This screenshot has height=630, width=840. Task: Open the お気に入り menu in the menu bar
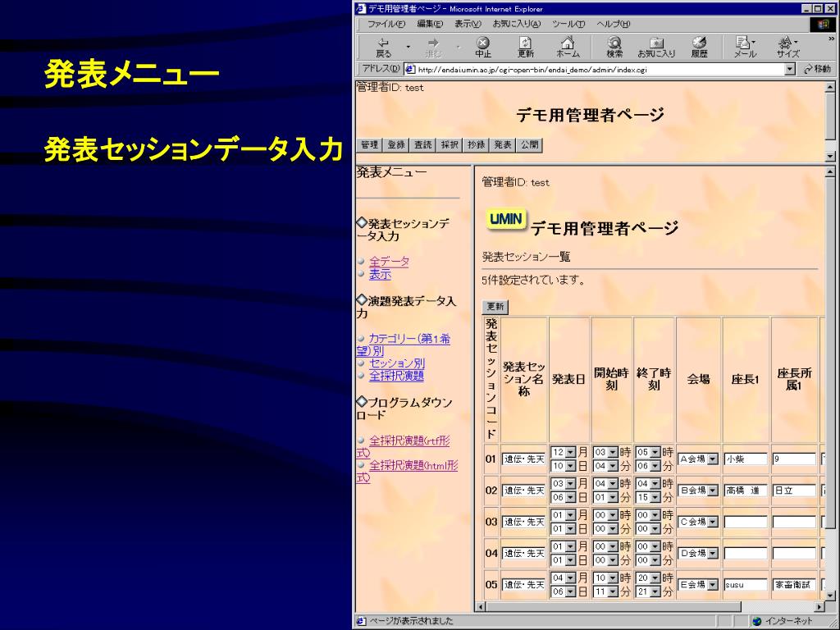pyautogui.click(x=517, y=24)
